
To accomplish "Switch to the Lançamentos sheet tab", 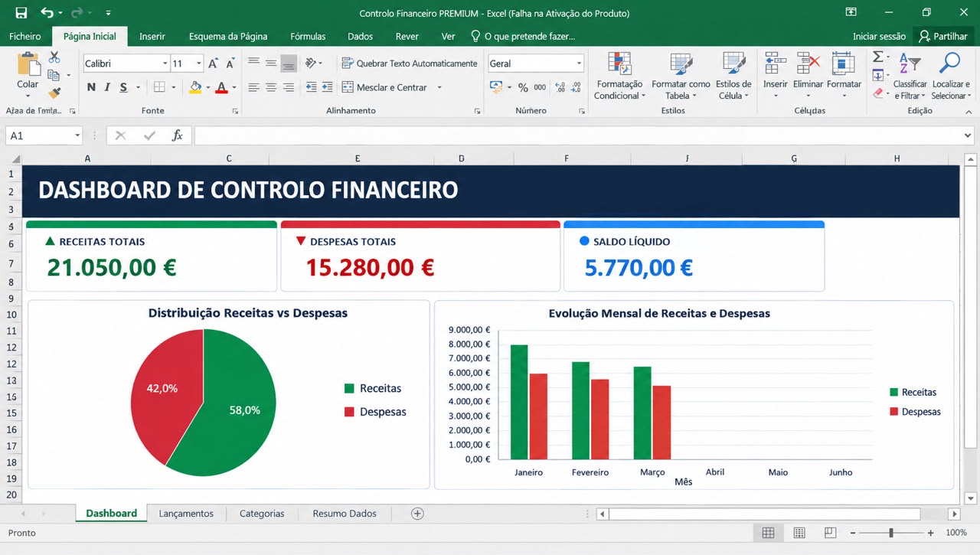I will point(186,514).
